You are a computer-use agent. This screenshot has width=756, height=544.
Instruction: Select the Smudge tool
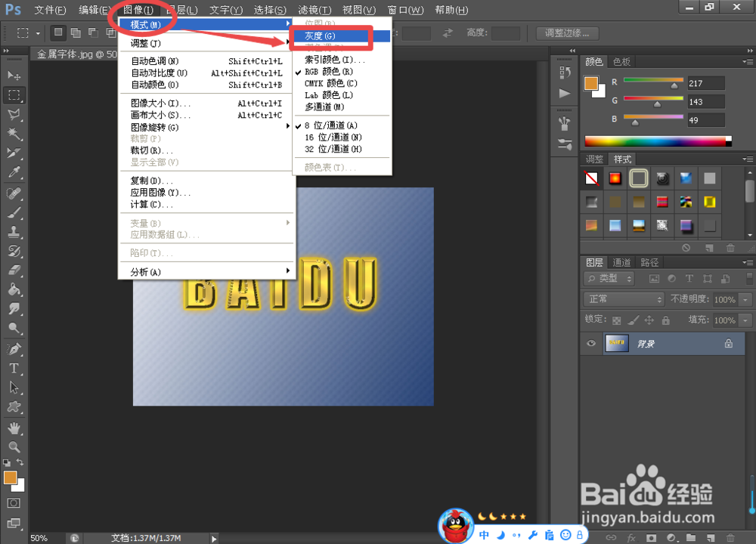[x=14, y=309]
